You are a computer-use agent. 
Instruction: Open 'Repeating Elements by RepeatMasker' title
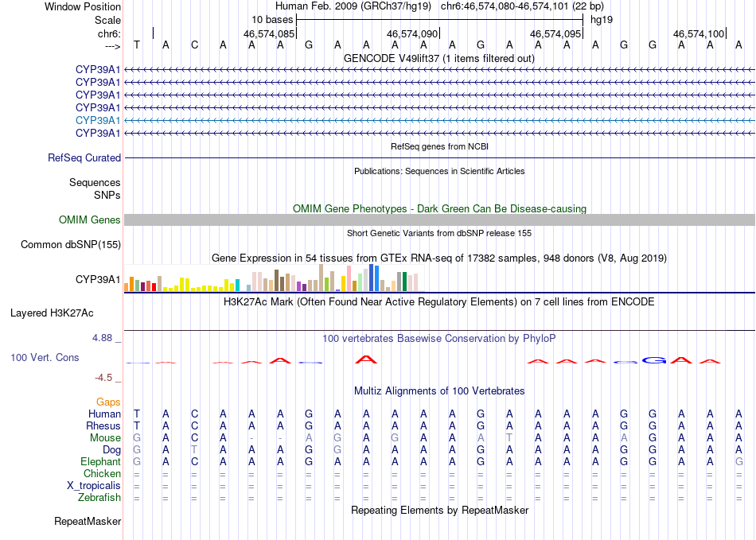point(439,510)
